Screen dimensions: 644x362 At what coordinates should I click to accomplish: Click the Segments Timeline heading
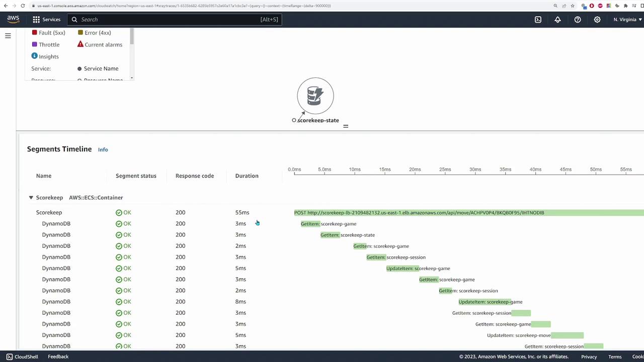(59, 149)
